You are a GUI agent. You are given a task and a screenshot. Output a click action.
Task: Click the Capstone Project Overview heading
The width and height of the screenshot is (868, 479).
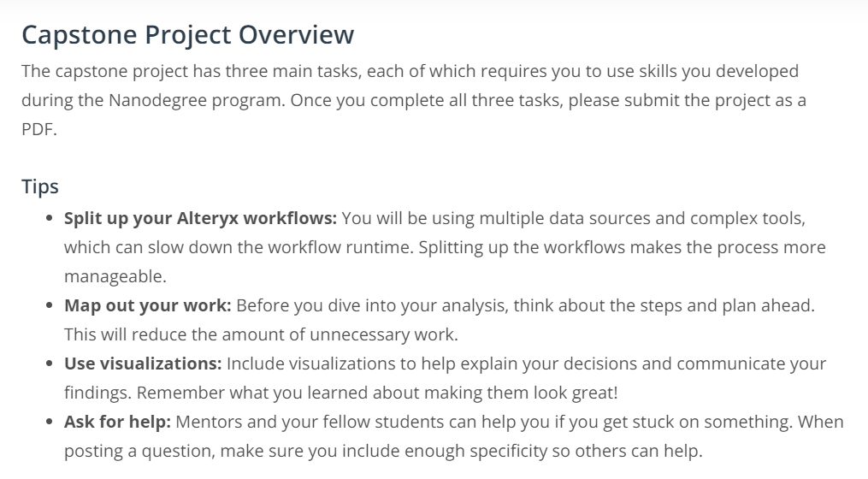click(187, 35)
